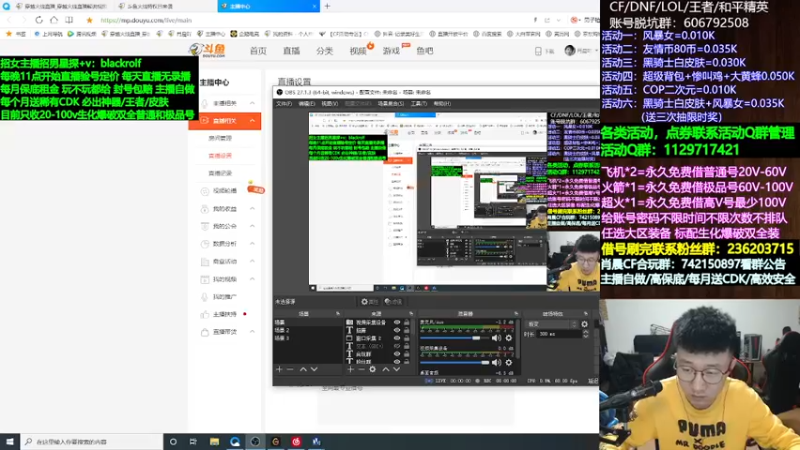The height and width of the screenshot is (450, 800).
Task: Open the OBS 工具(T) menu
Action: point(418,104)
